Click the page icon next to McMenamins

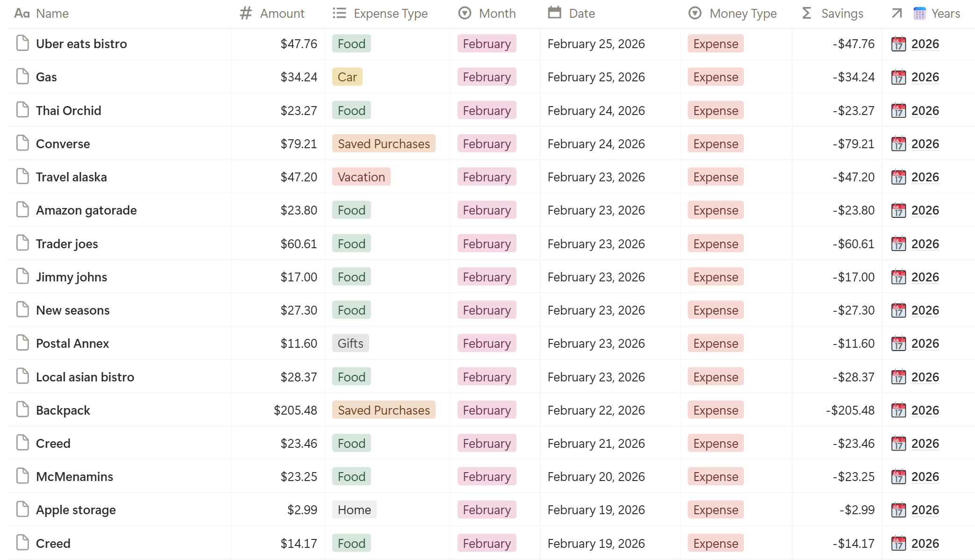[x=22, y=476]
